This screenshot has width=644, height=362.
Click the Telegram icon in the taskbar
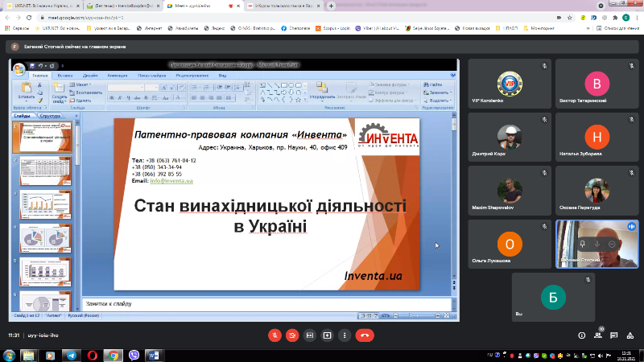72,355
